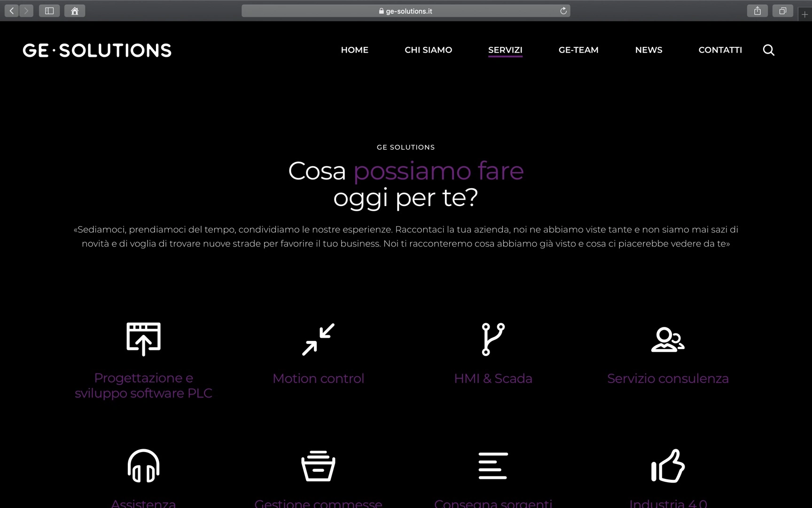Screen dimensions: 812x508
Task: Click the browser forward arrow
Action: 26,11
